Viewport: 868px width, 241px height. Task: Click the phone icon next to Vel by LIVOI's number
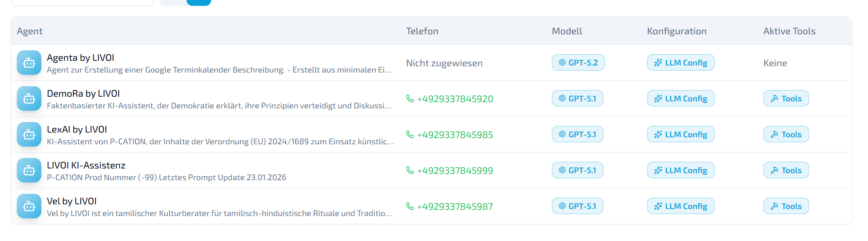[x=409, y=206]
